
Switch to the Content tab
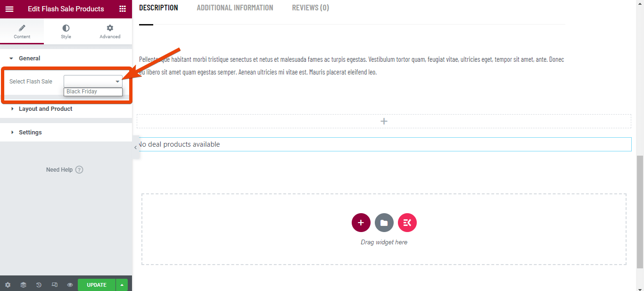pyautogui.click(x=22, y=32)
